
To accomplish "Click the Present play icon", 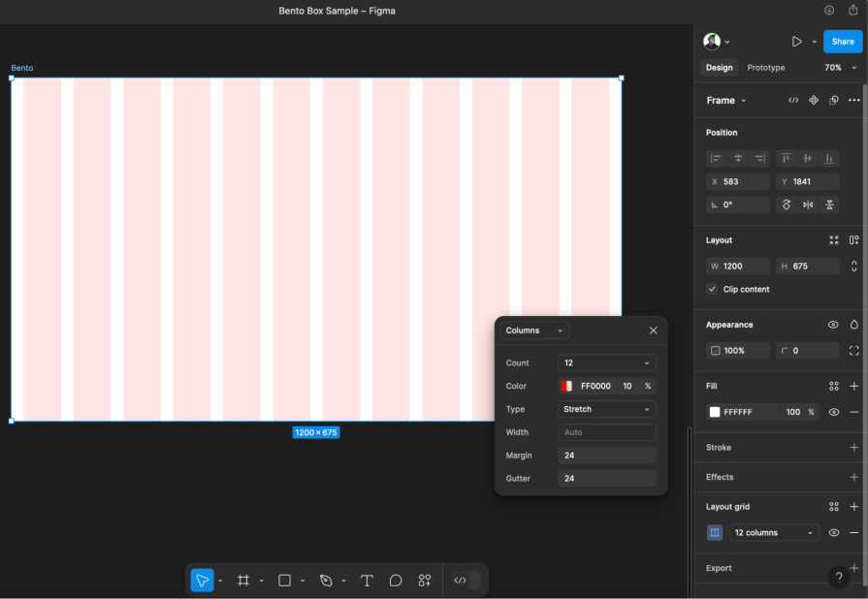I will [797, 41].
